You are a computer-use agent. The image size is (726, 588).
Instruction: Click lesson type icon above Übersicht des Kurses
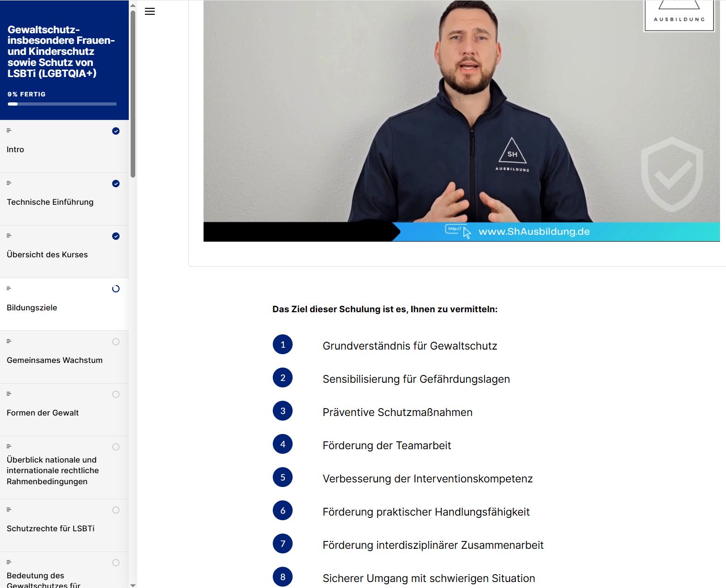pos(9,236)
